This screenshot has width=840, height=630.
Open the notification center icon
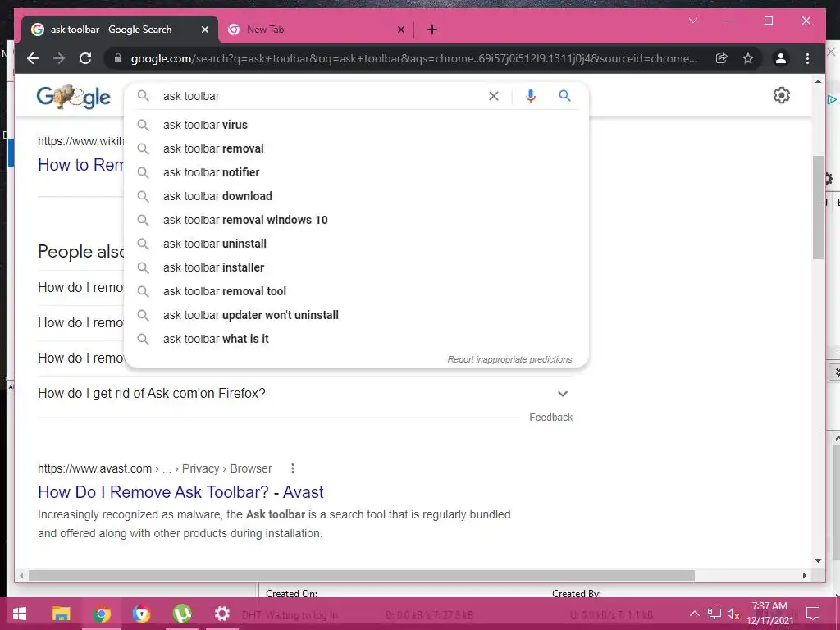813,614
